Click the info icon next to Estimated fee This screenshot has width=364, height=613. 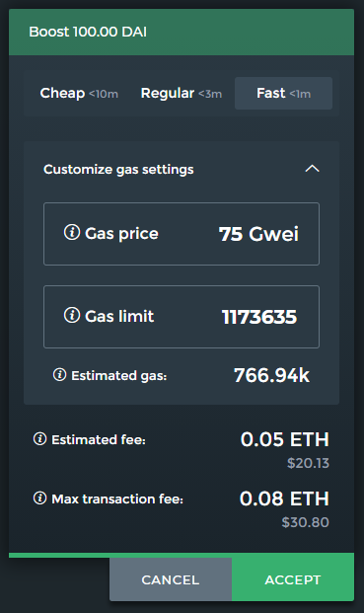pos(39,439)
